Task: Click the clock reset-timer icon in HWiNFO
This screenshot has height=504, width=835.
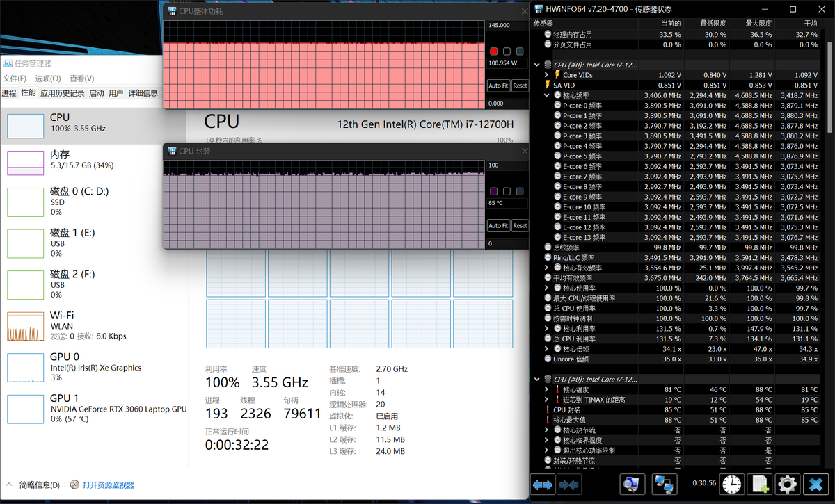Action: click(732, 485)
